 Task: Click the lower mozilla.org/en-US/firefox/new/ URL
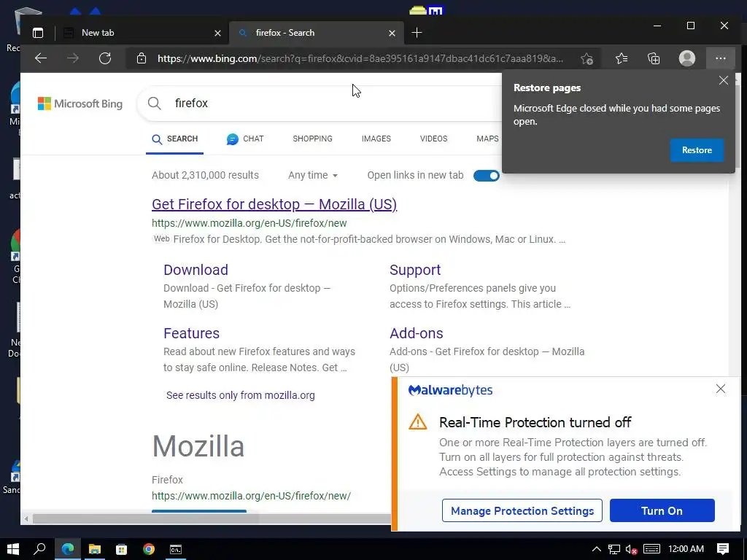tap(251, 496)
